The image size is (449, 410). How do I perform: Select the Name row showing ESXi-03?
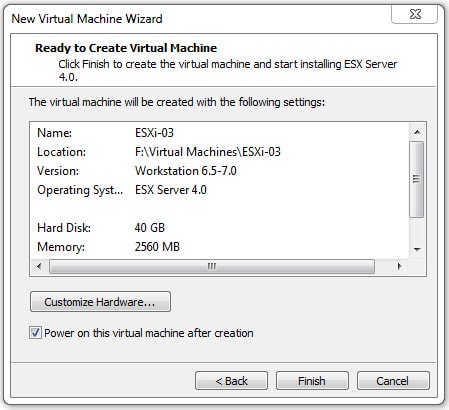(219, 133)
